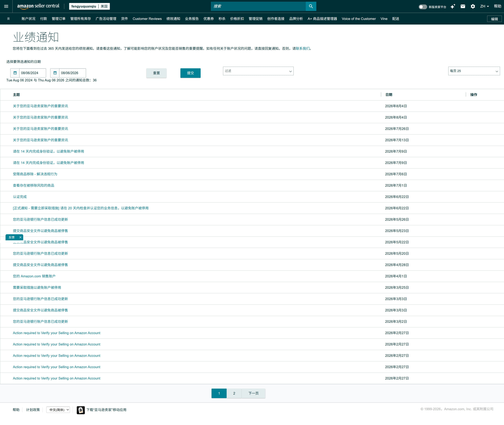This screenshot has width=504, height=425.
Task: Click the footer 帮助 link
Action: point(16,410)
